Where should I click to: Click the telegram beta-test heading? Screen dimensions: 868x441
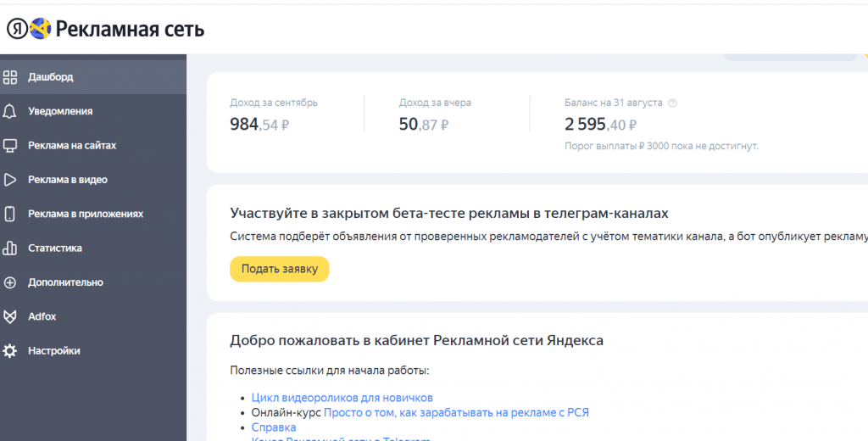[x=449, y=214]
